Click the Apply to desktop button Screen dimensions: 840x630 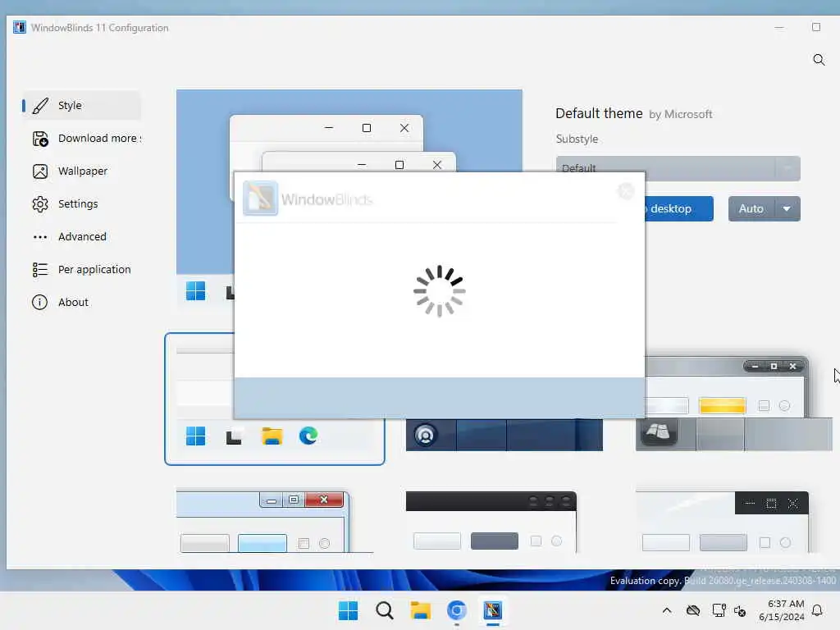tap(678, 208)
